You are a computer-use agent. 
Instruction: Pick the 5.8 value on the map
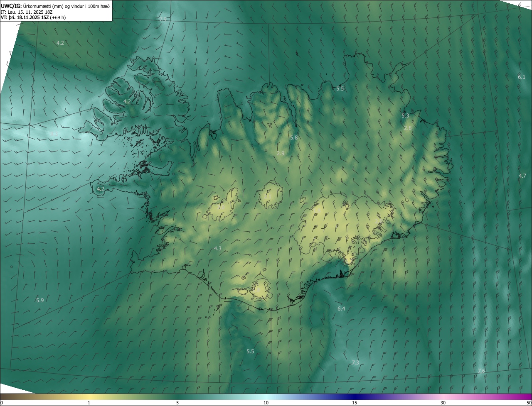pos(294,137)
